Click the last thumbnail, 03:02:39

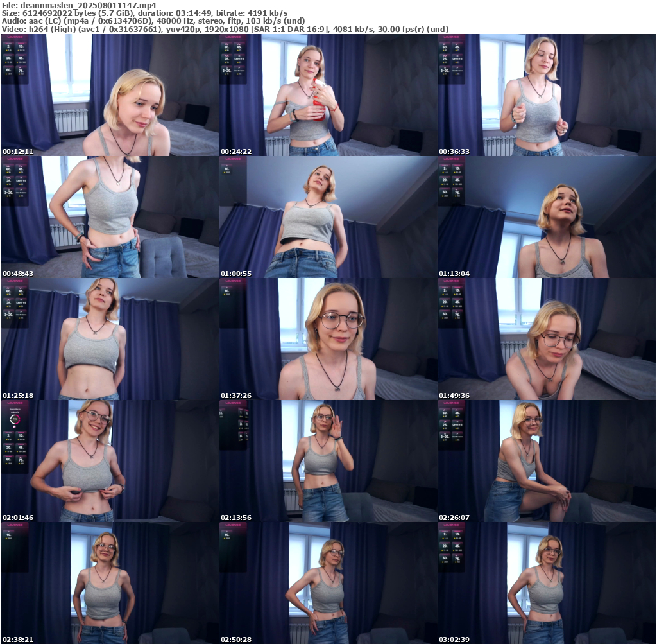coord(547,583)
